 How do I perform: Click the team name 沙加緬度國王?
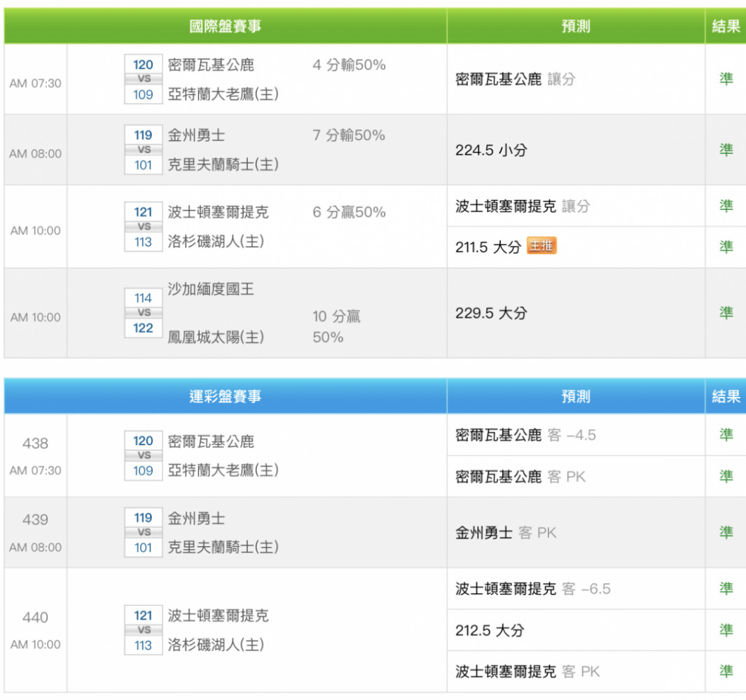click(x=211, y=289)
